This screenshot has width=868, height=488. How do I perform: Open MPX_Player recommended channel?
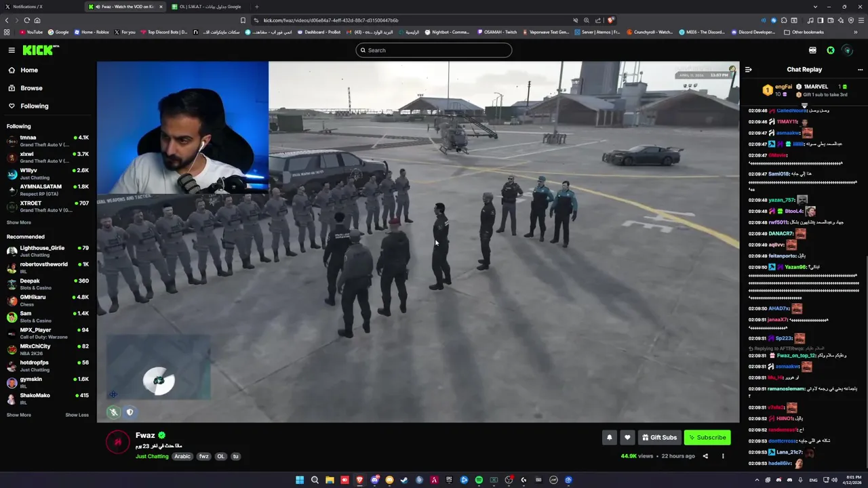click(47, 333)
